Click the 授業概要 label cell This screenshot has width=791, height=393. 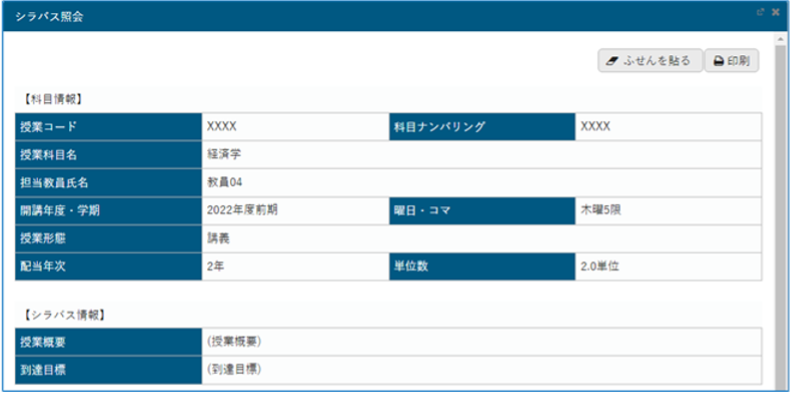pyautogui.click(x=108, y=342)
